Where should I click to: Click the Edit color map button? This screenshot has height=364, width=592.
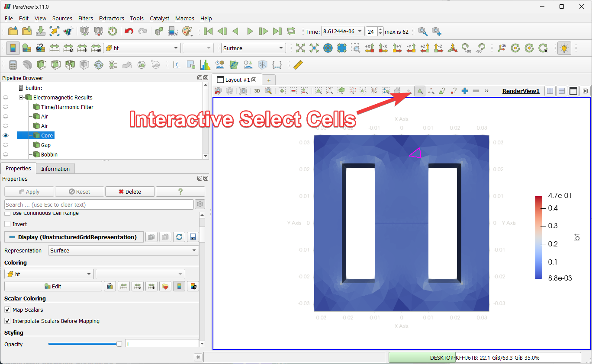(53, 286)
